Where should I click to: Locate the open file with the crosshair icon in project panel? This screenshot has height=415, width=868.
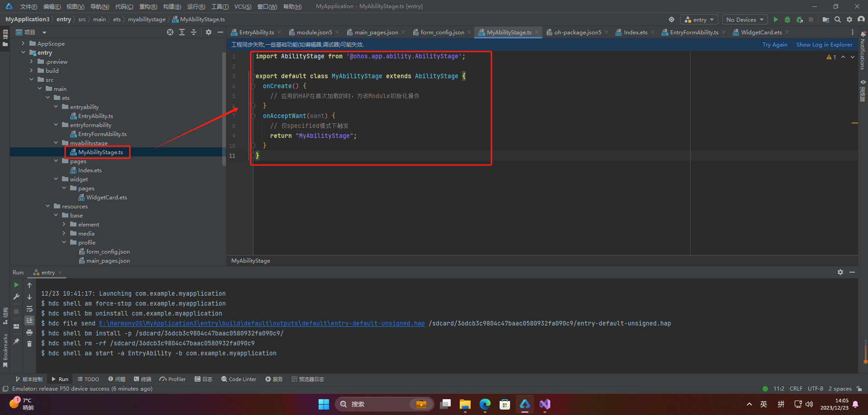pos(170,32)
